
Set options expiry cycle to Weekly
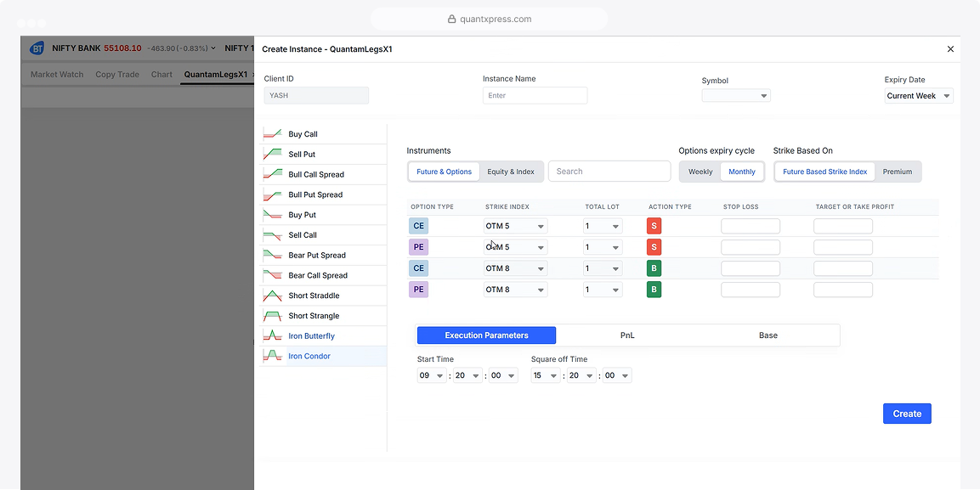(700, 172)
